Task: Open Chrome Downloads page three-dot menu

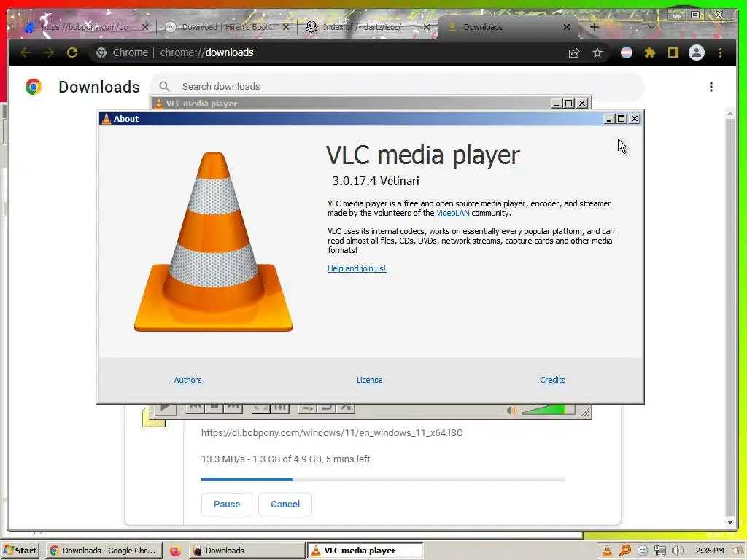Action: [x=711, y=87]
